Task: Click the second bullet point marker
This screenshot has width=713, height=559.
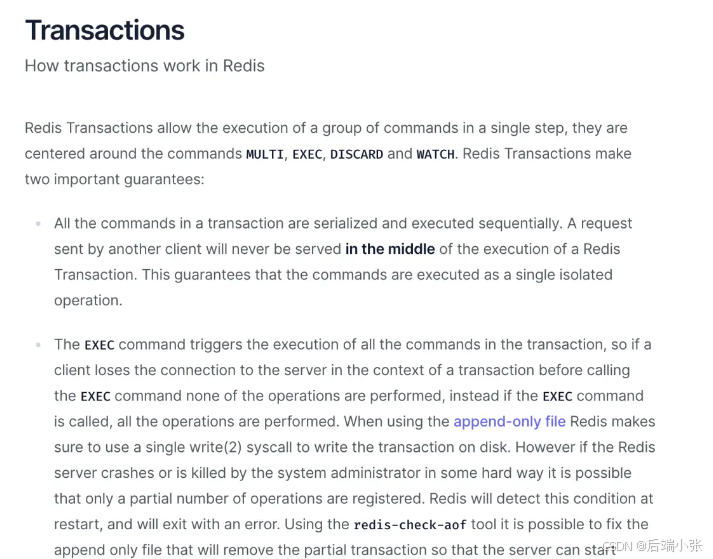Action: 39,345
